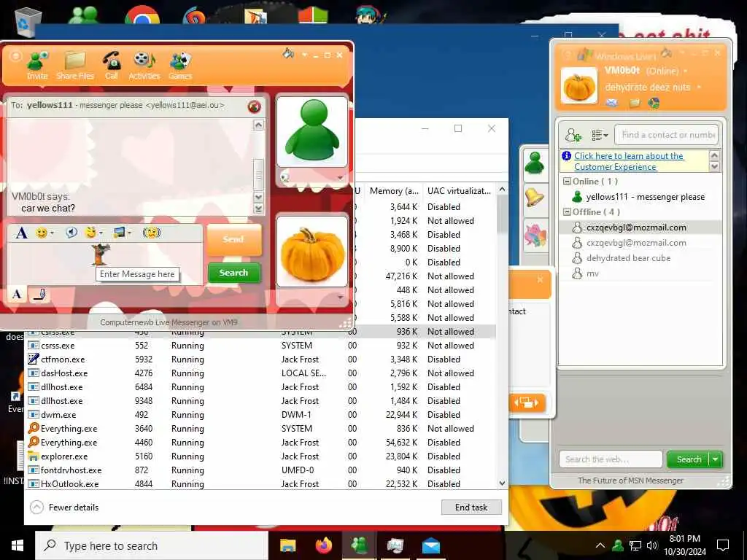Open the chat window menu arrow
The image size is (747, 560).
(304, 55)
